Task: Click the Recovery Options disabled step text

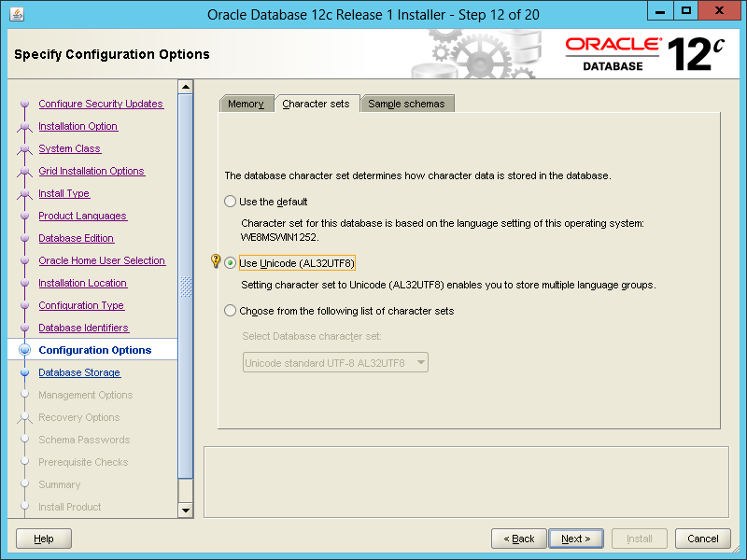Action: click(79, 417)
